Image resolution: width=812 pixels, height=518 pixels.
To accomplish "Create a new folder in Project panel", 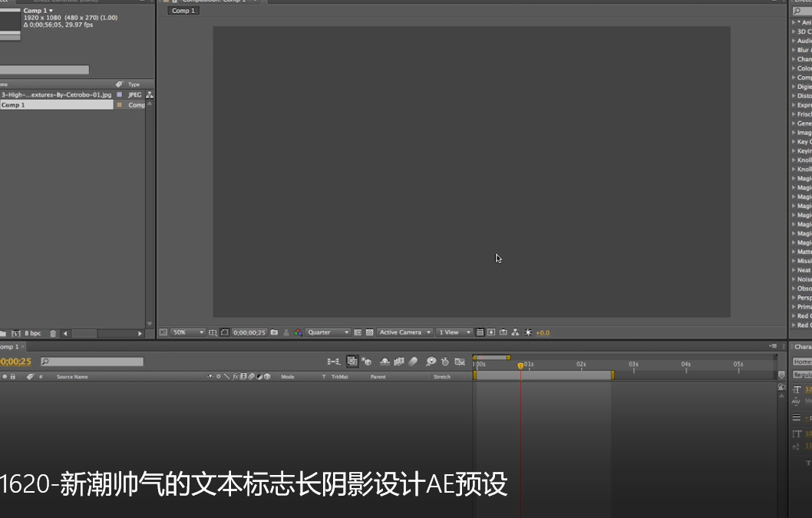I will tap(3, 334).
